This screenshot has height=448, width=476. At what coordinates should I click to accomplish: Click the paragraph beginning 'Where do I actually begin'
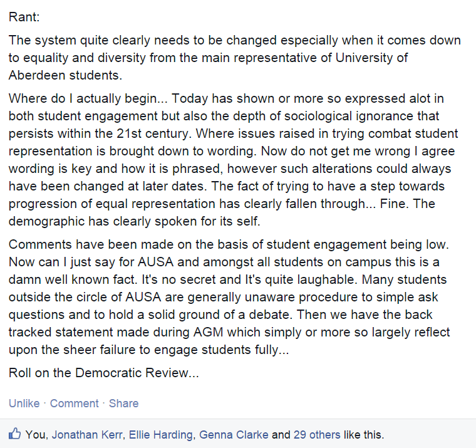(x=233, y=160)
